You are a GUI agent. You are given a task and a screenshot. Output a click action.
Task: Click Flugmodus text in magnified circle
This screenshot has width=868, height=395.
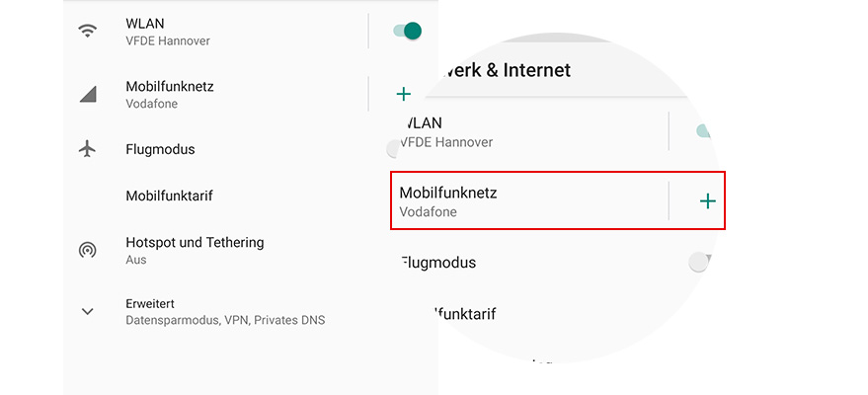click(x=440, y=263)
